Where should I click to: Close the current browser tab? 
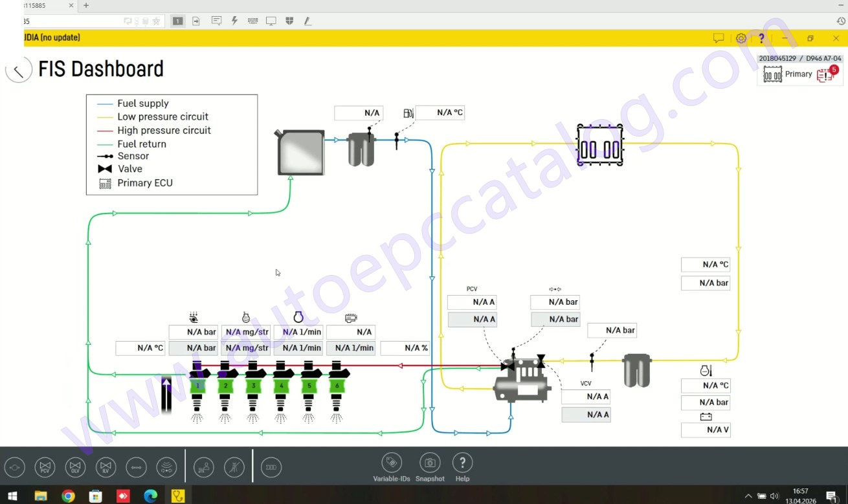tap(71, 5)
